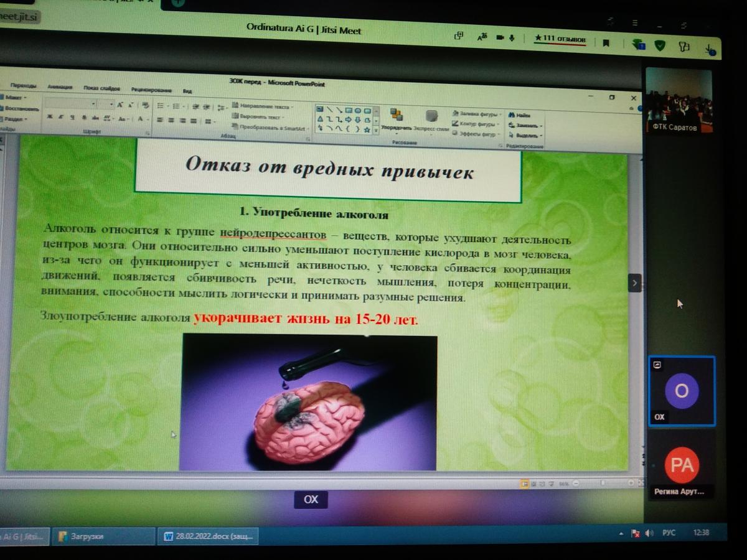The width and height of the screenshot is (747, 560).
Task: Toggle italic formatting
Action: pyautogui.click(x=61, y=117)
